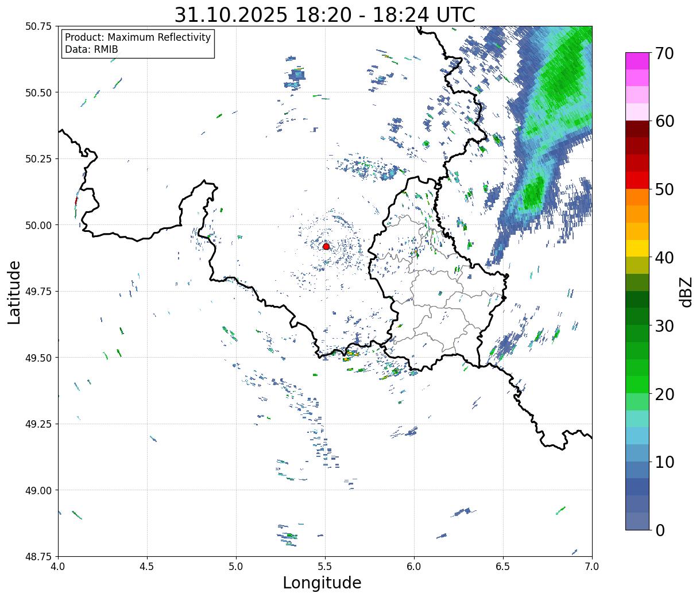Click the latitude tick label 50.00
This screenshot has width=700, height=597.
(38, 225)
